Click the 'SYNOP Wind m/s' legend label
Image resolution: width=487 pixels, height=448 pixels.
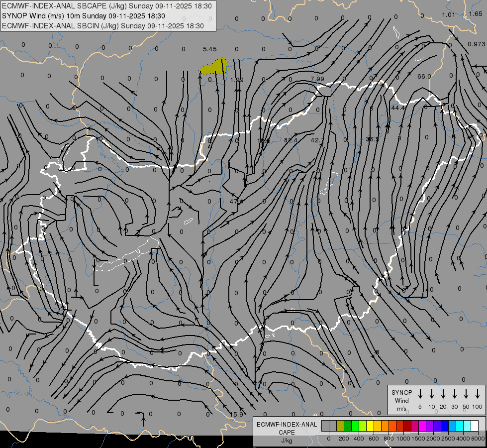coord(401,400)
